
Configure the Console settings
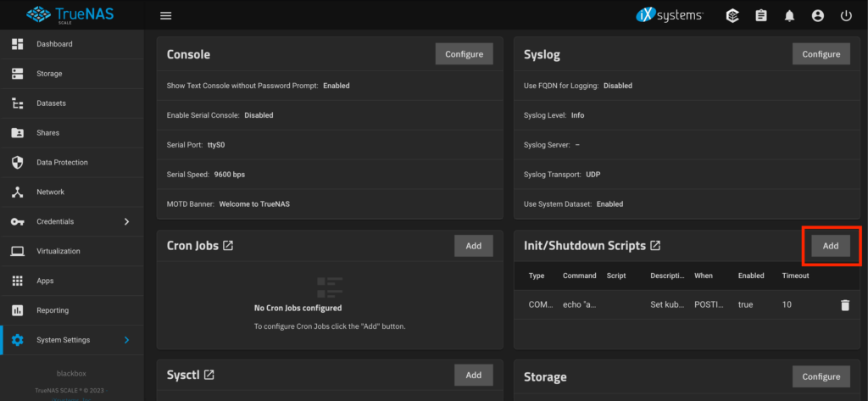(x=465, y=54)
